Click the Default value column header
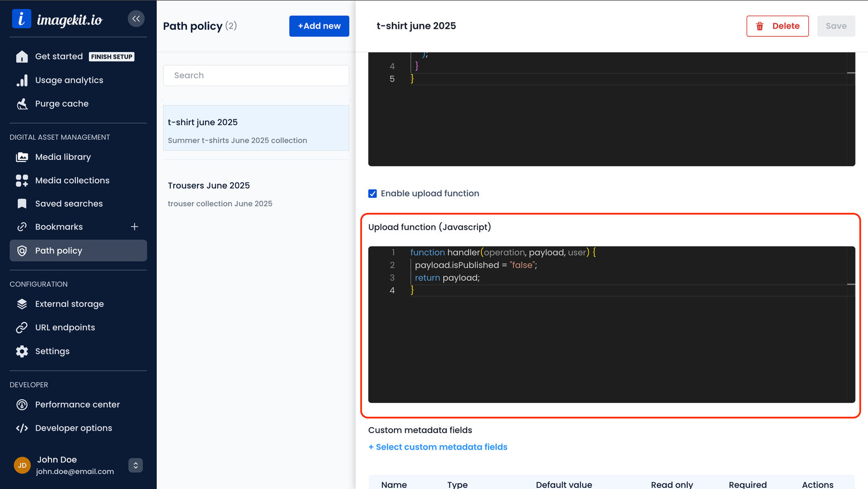Image resolution: width=868 pixels, height=489 pixels. (564, 485)
